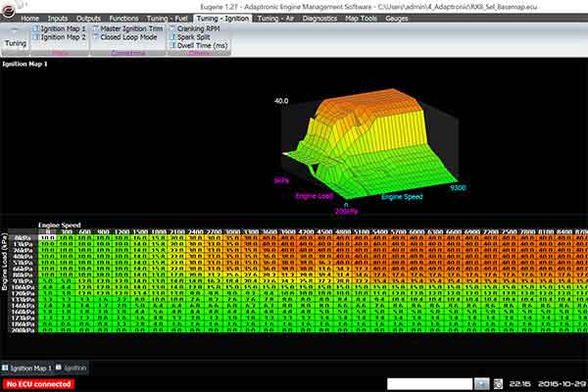The height and width of the screenshot is (392, 588).
Task: Click the Spark Split icon
Action: pos(172,37)
